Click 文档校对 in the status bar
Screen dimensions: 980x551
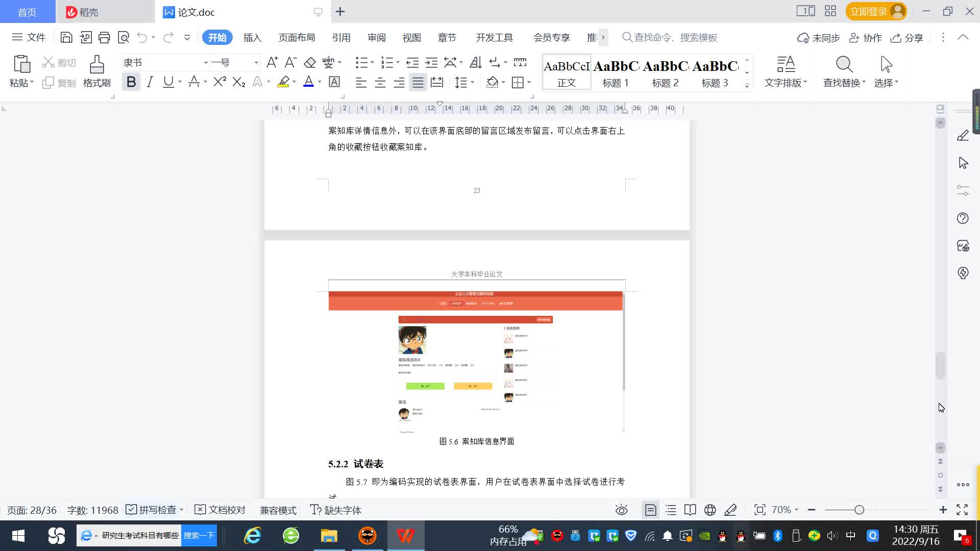coord(220,510)
